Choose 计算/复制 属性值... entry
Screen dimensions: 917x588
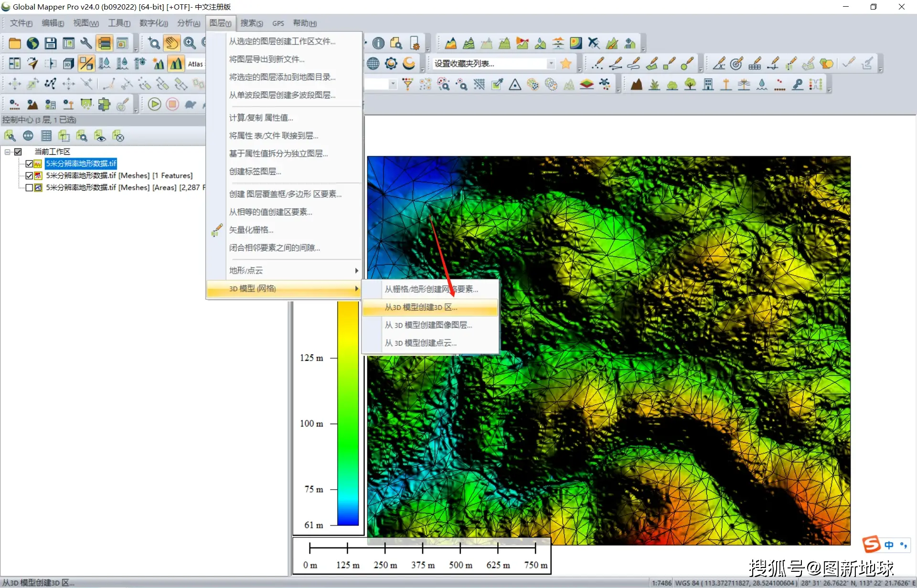point(284,118)
